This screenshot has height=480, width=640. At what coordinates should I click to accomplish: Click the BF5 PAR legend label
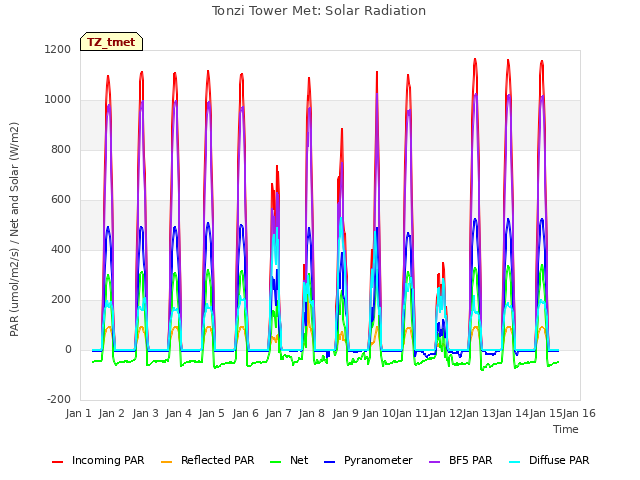470,460
